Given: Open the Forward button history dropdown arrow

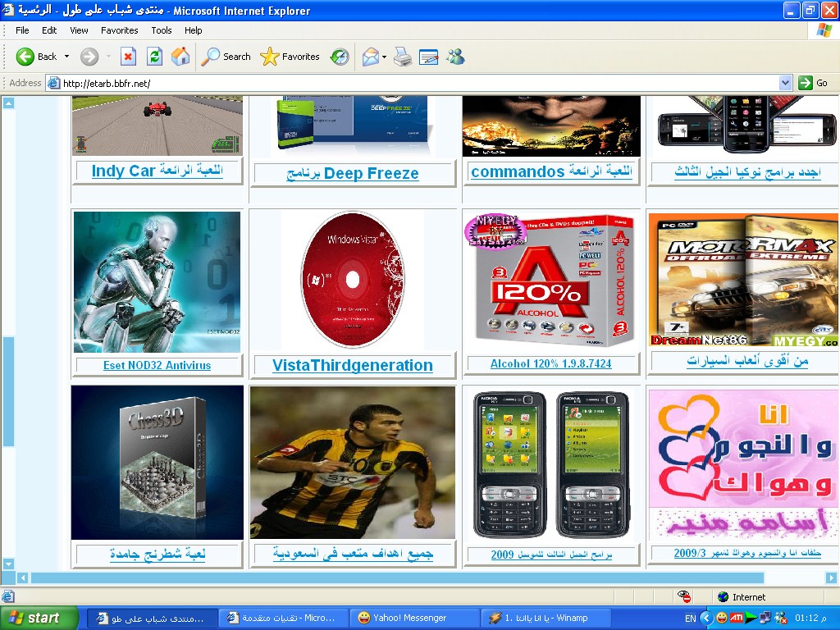Looking at the screenshot, I should point(108,57).
